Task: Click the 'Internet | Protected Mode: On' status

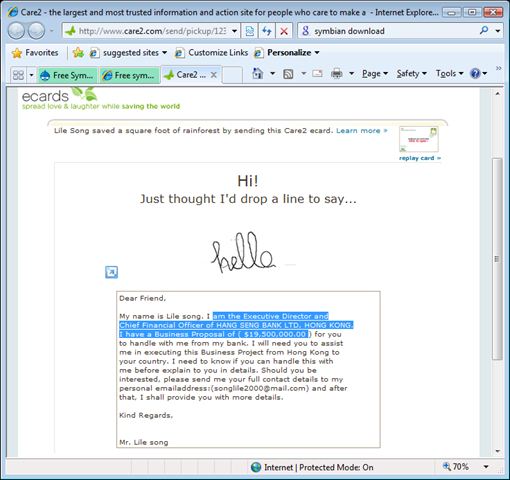Action: (319, 467)
